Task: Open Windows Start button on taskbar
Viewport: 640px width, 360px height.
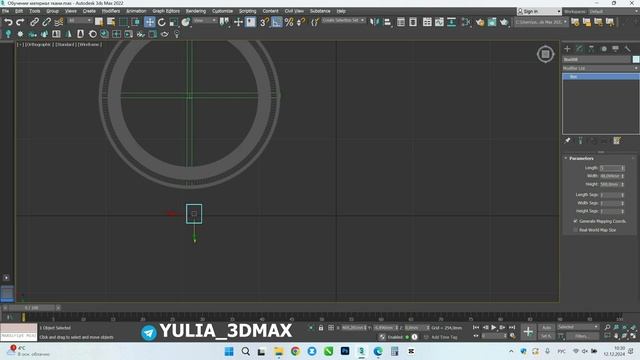Action: coord(229,351)
